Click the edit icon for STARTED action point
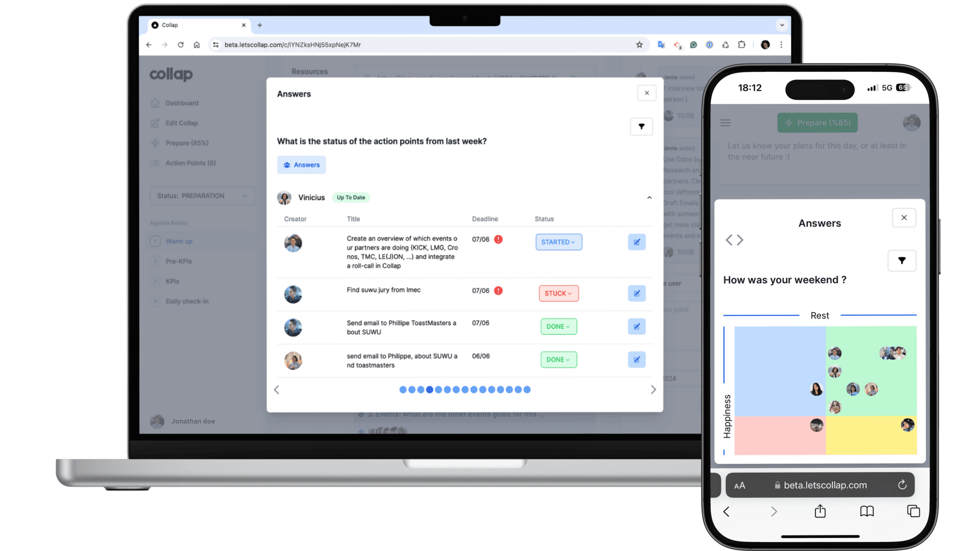 [x=637, y=242]
